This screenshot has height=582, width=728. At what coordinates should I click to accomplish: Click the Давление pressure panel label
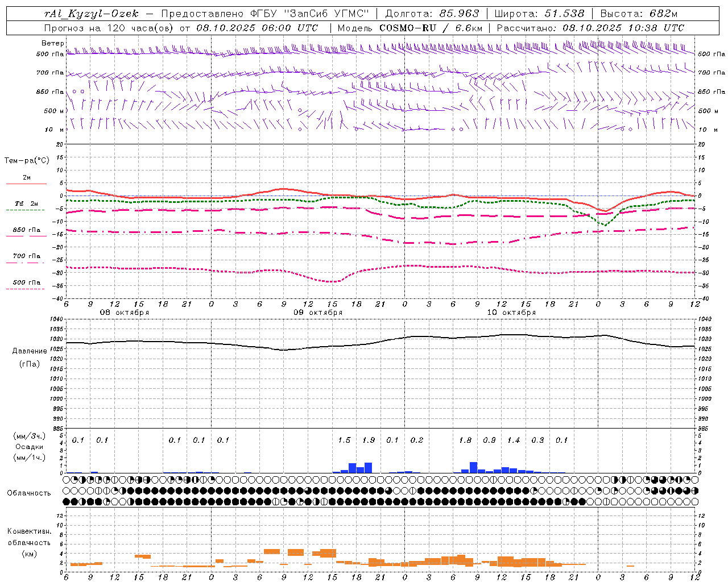pos(30,351)
